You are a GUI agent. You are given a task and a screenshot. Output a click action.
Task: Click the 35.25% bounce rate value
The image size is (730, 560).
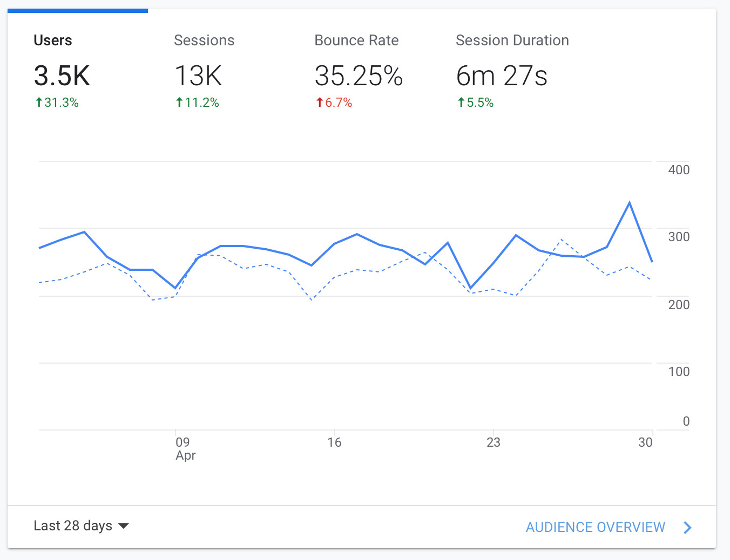[359, 76]
